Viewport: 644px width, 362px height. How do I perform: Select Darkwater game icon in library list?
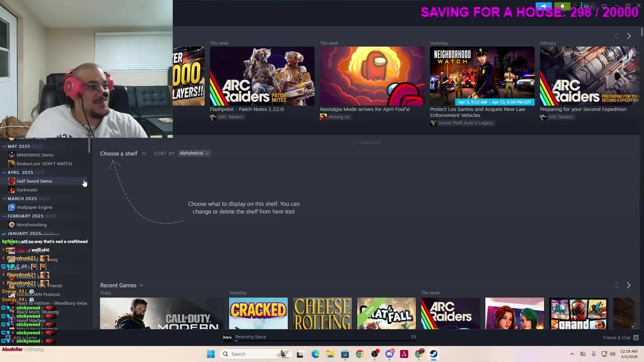(12, 190)
